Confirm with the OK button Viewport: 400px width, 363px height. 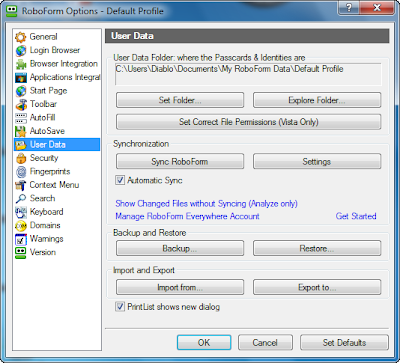(x=204, y=342)
